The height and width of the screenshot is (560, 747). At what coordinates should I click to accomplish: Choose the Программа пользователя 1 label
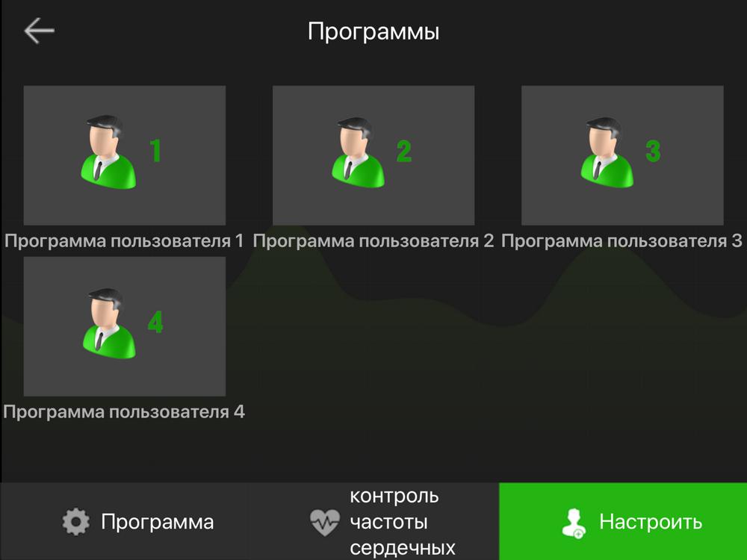click(x=124, y=240)
